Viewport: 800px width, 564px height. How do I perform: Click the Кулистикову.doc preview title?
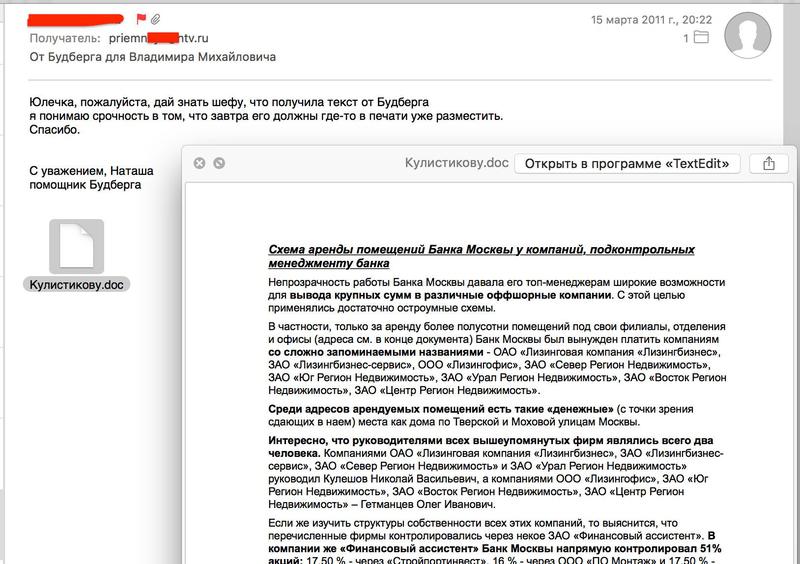(x=457, y=163)
